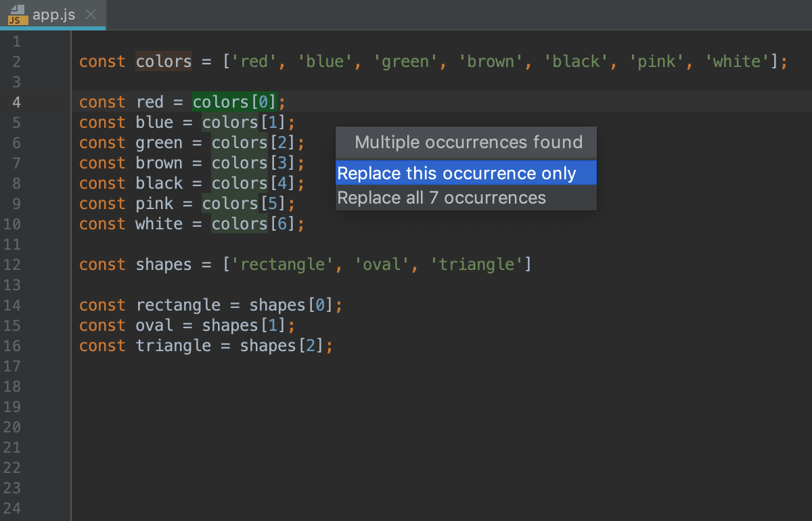
Task: Click the oval variable name on line 15
Action: [154, 325]
